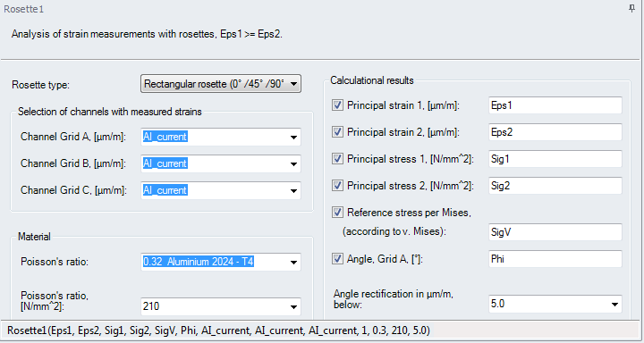This screenshot has height=343, width=644.
Task: Pin the Rosette1 panel with pushpin icon
Action: click(x=631, y=8)
